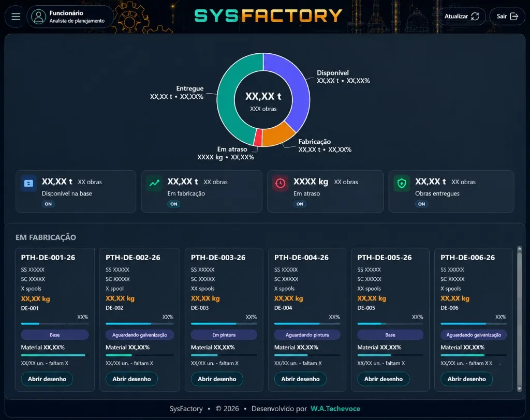Click the PTH-DE-005-26 card title
Image resolution: width=530 pixels, height=420 pixels.
pos(385,258)
